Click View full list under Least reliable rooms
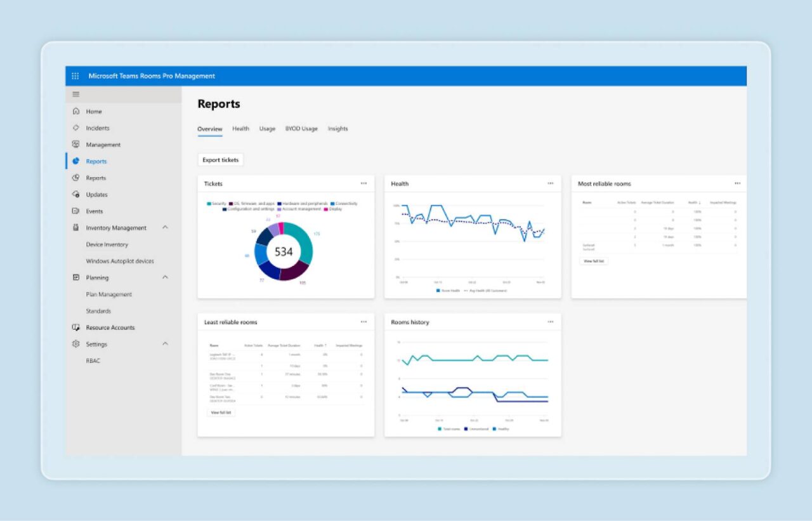The image size is (812, 521). (221, 412)
